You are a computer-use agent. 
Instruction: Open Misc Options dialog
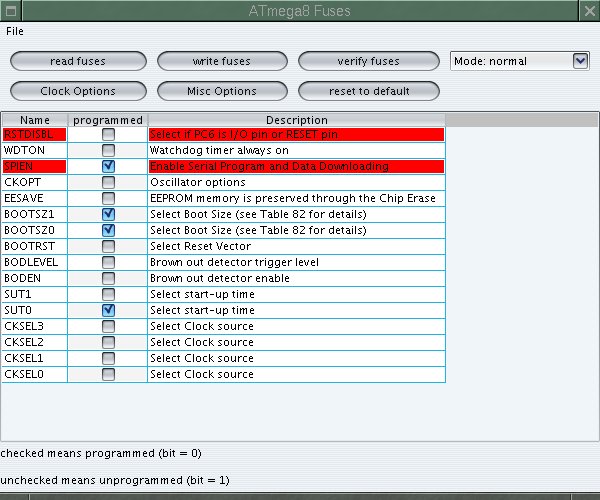point(222,91)
